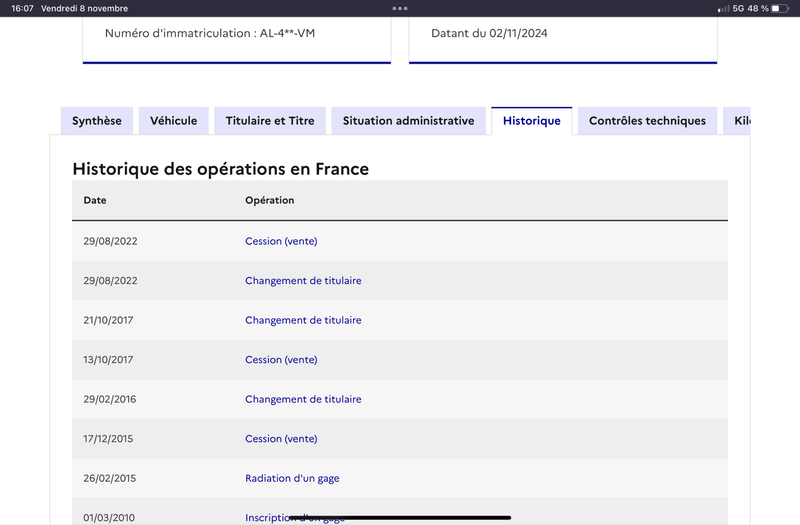
Task: Switch to the Véhicule tab
Action: tap(173, 121)
